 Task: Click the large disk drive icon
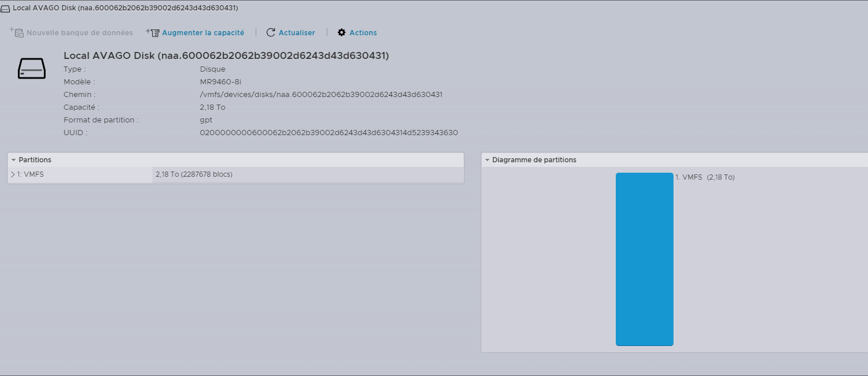(x=32, y=68)
